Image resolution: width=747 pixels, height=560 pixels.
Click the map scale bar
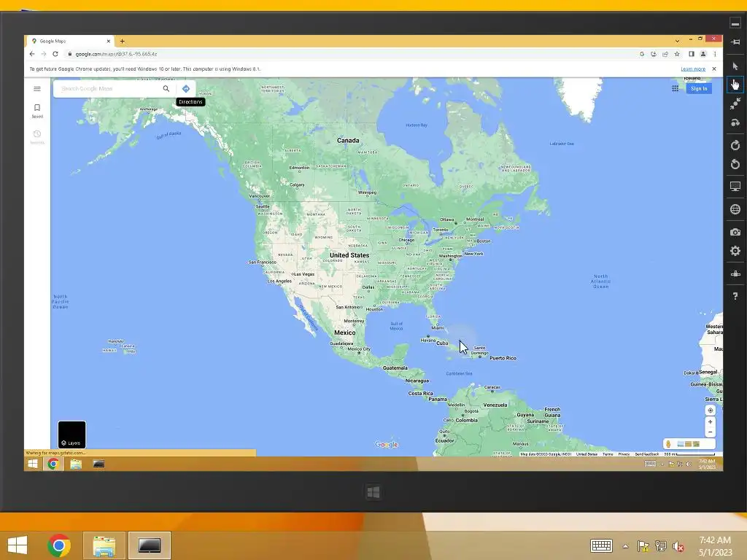pos(689,454)
